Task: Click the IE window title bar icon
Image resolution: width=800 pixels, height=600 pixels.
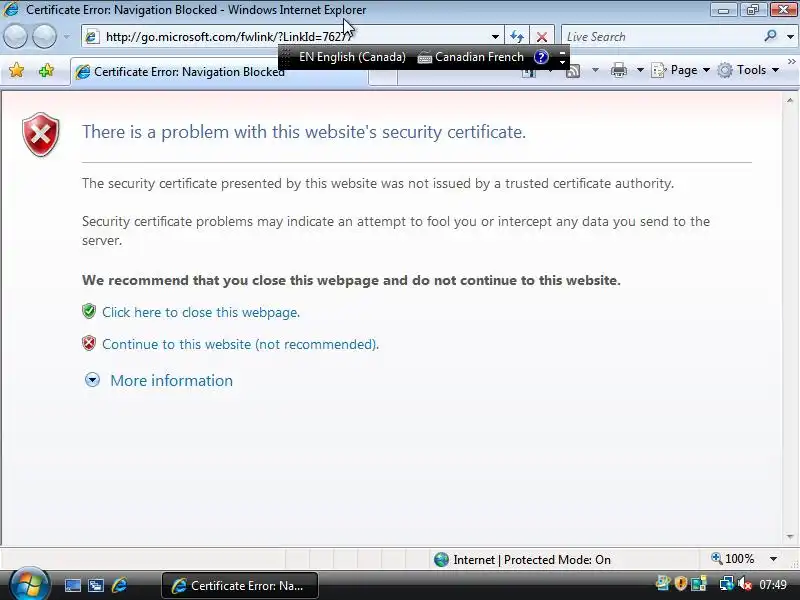Action: pyautogui.click(x=11, y=9)
